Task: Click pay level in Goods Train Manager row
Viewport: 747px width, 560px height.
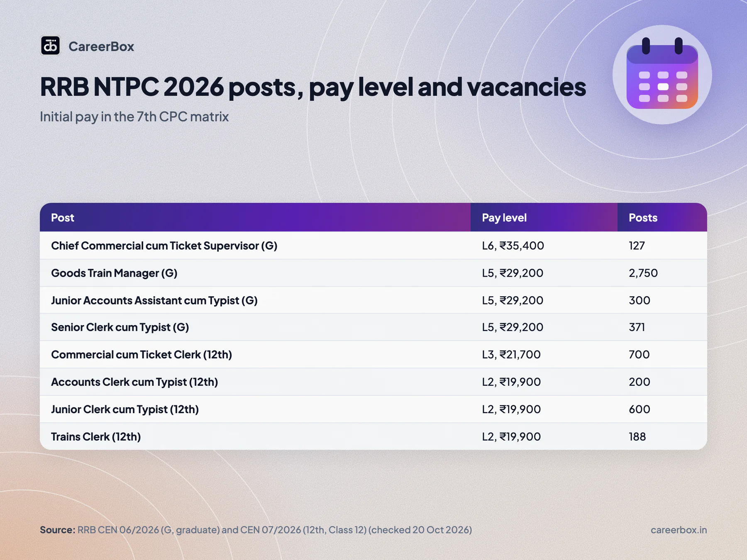Action: 513,273
